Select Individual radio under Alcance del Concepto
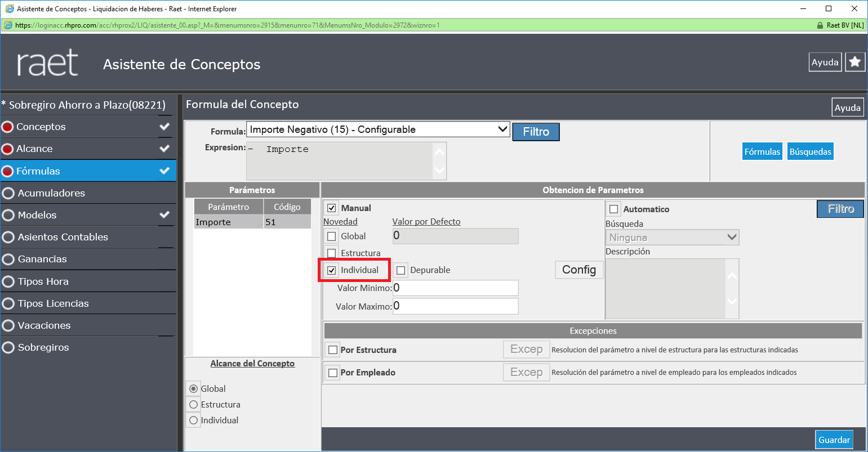The width and height of the screenshot is (868, 452). point(194,420)
